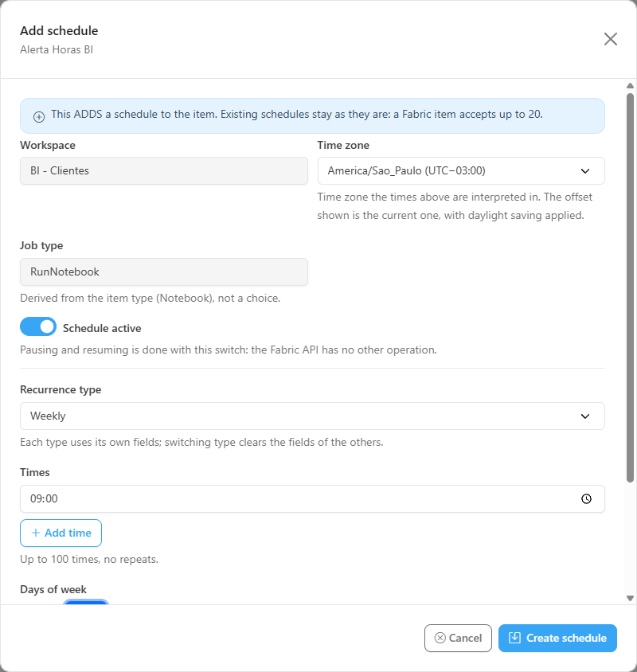Click the 'Alerta Horas BI' subtitle

(57, 49)
